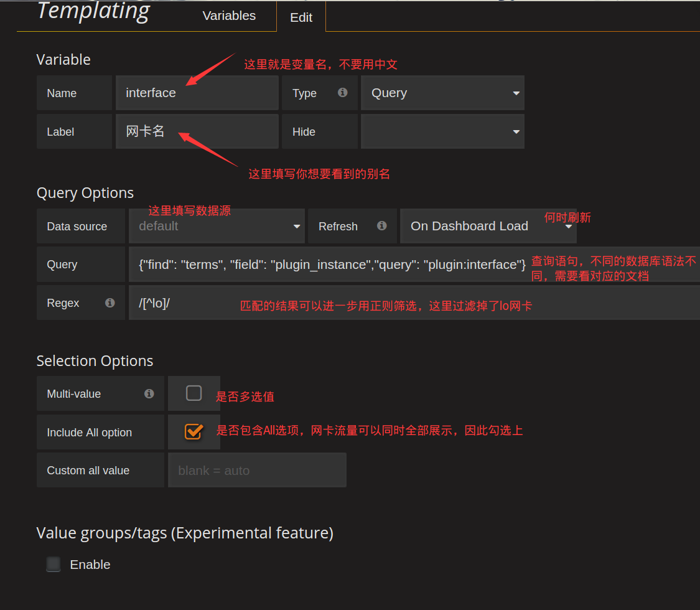Click the Name field containing interface
The height and width of the screenshot is (610, 700).
pos(197,93)
